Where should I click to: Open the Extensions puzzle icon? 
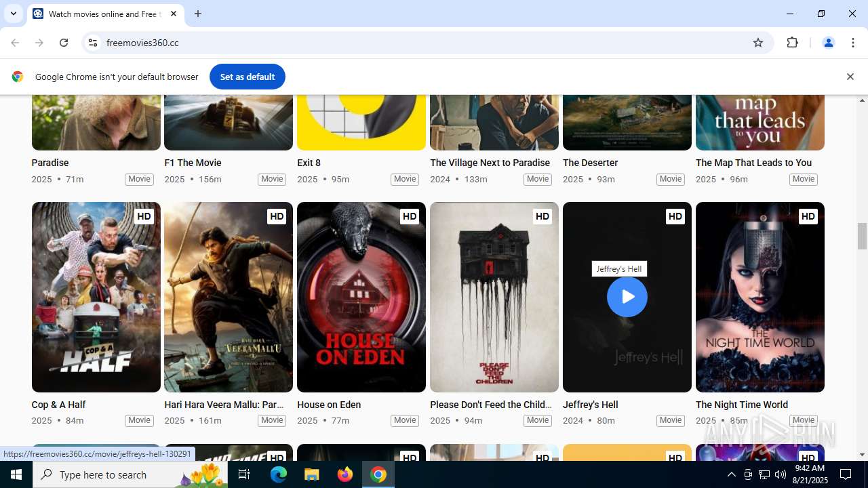click(x=792, y=43)
